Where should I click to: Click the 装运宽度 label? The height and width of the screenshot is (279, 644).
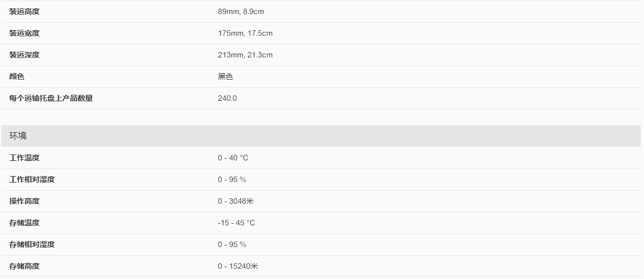coord(24,33)
